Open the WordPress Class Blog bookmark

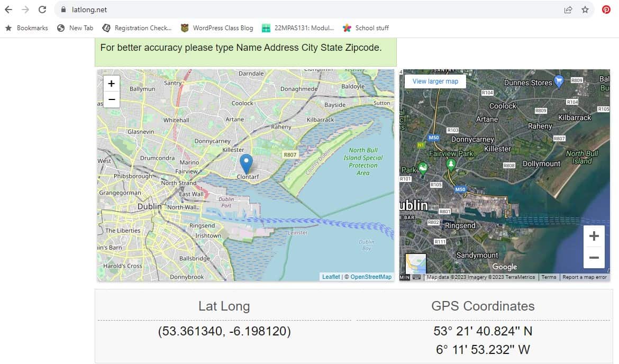point(217,28)
